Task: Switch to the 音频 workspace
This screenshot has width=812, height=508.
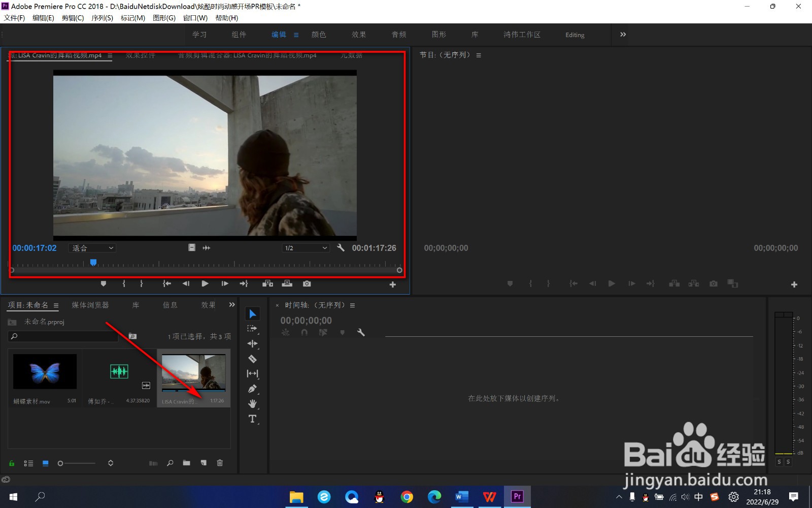Action: pos(399,35)
